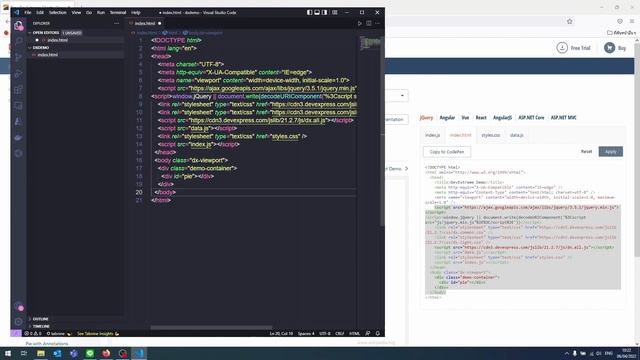Open the File menu
640x360 pixels.
(28, 13)
